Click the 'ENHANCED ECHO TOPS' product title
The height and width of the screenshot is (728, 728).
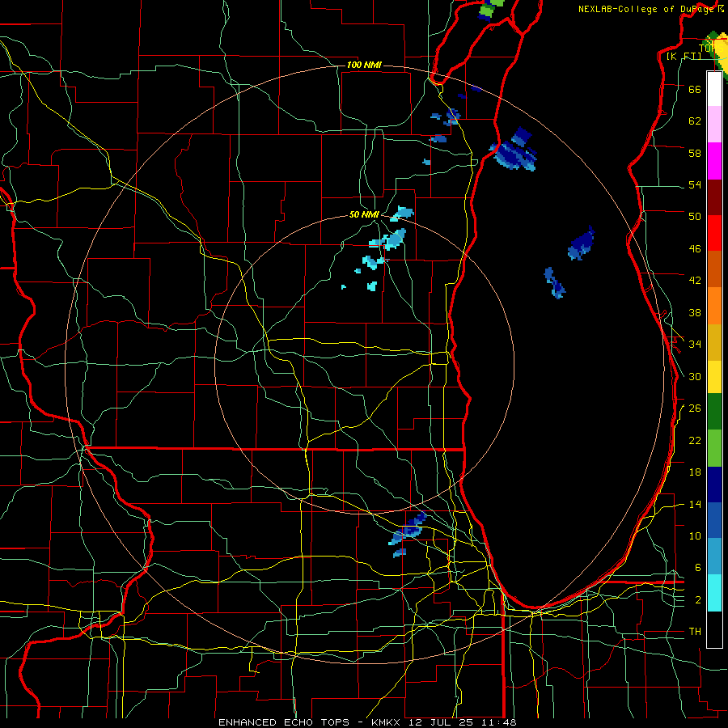click(x=284, y=722)
